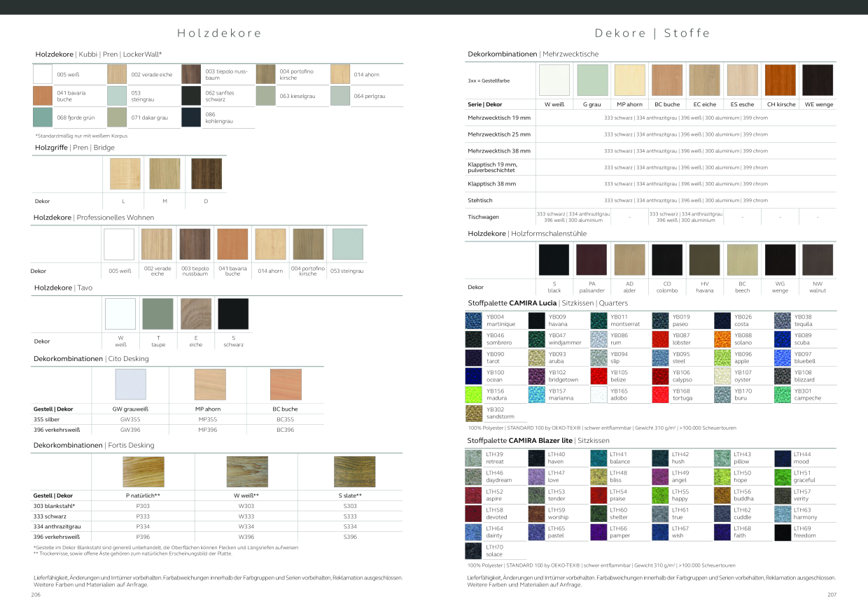Choose the 086 kohlengrau dark swatch
This screenshot has width=868, height=613.
click(191, 118)
